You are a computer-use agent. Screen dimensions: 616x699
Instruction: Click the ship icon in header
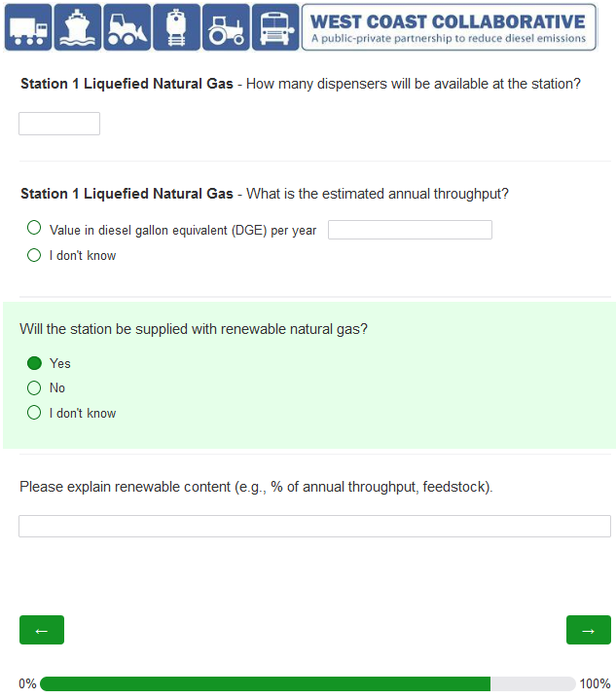click(78, 27)
